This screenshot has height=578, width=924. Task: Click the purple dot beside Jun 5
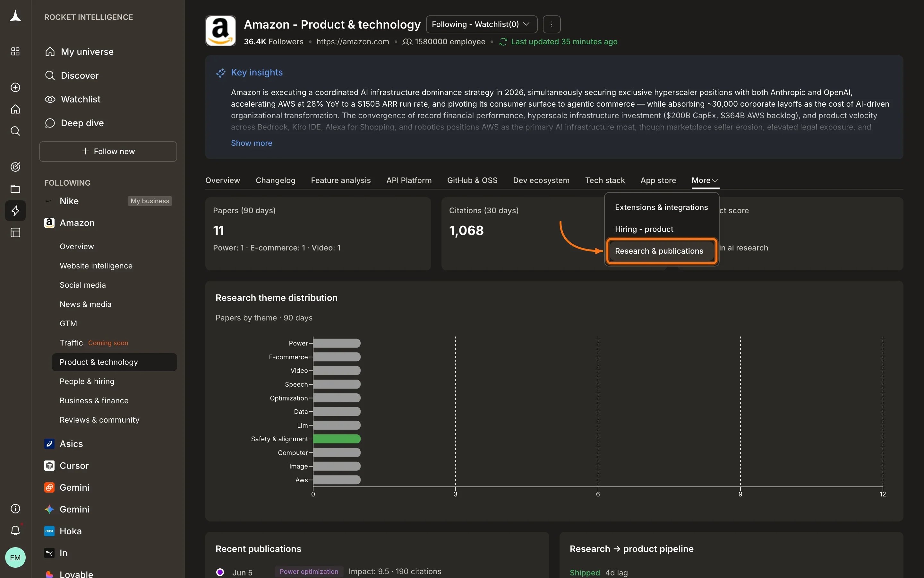[220, 572]
